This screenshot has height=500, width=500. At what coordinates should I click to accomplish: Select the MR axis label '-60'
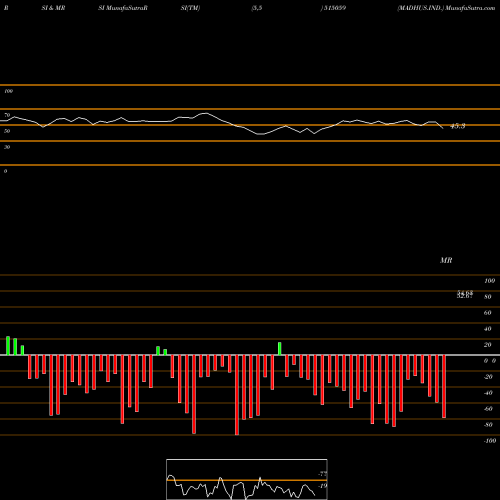[488, 409]
